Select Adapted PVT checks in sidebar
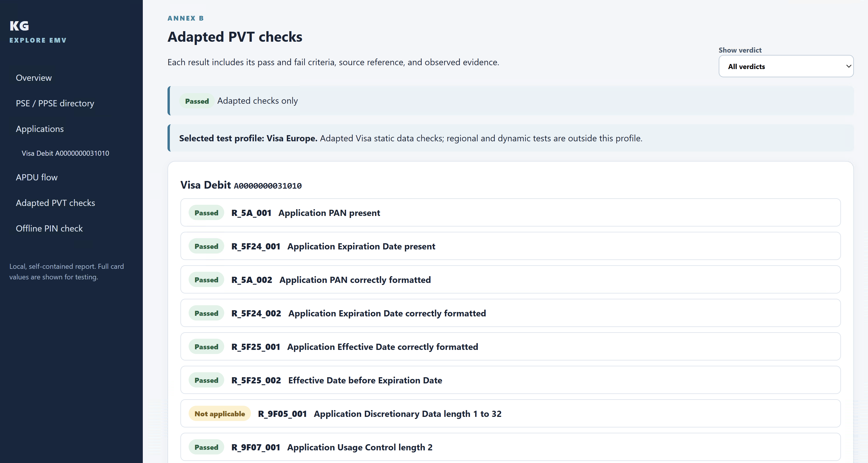The height and width of the screenshot is (463, 868). (x=55, y=203)
